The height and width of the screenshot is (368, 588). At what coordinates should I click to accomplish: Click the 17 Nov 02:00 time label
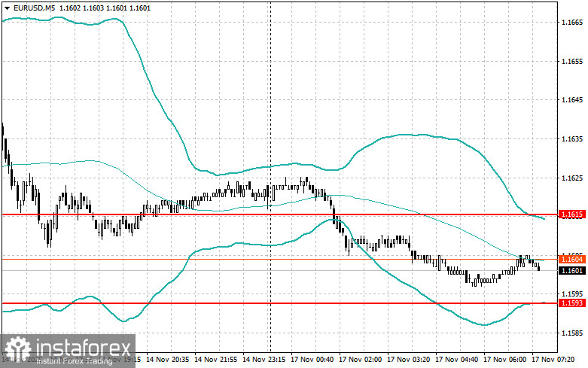pos(361,360)
